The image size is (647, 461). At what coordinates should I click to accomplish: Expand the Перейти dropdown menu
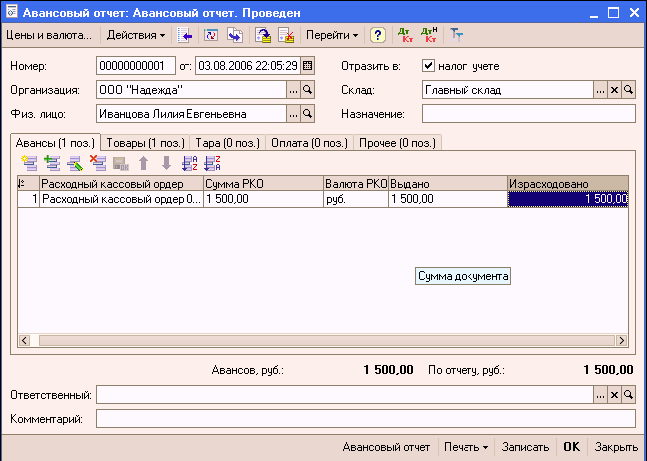point(331,35)
